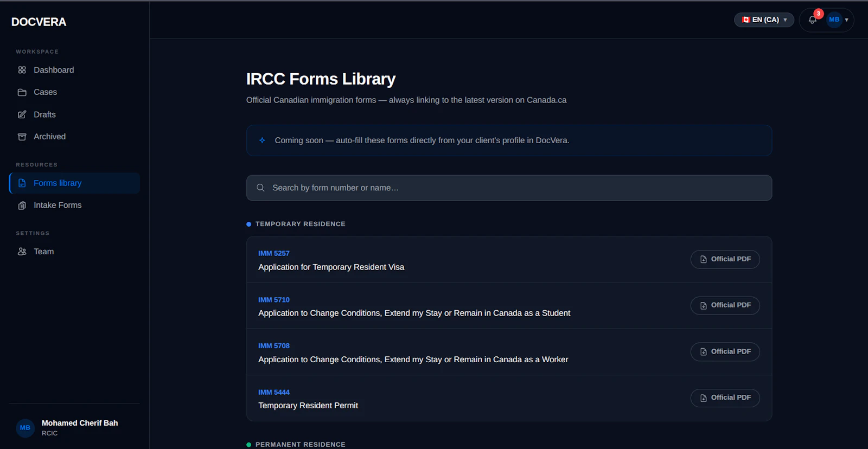Open Official PDF for Worker extension form
Screen dimensions: 868x449
pyautogui.click(x=725, y=352)
